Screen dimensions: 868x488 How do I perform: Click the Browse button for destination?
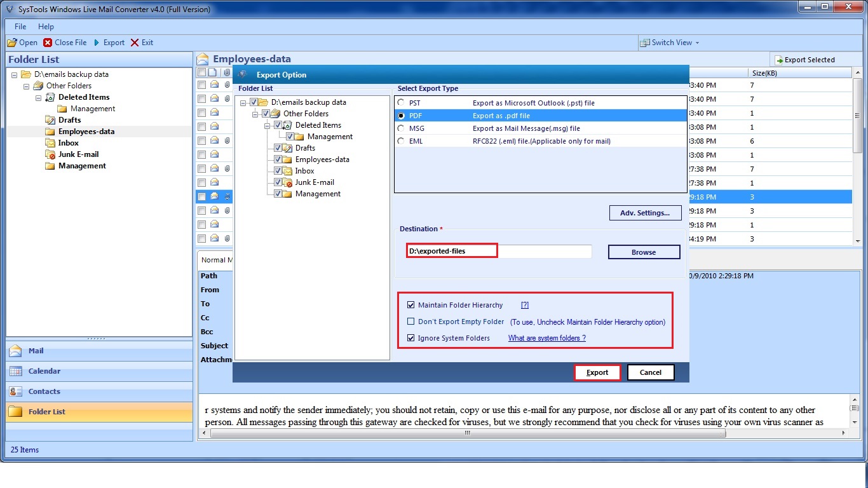(x=644, y=252)
